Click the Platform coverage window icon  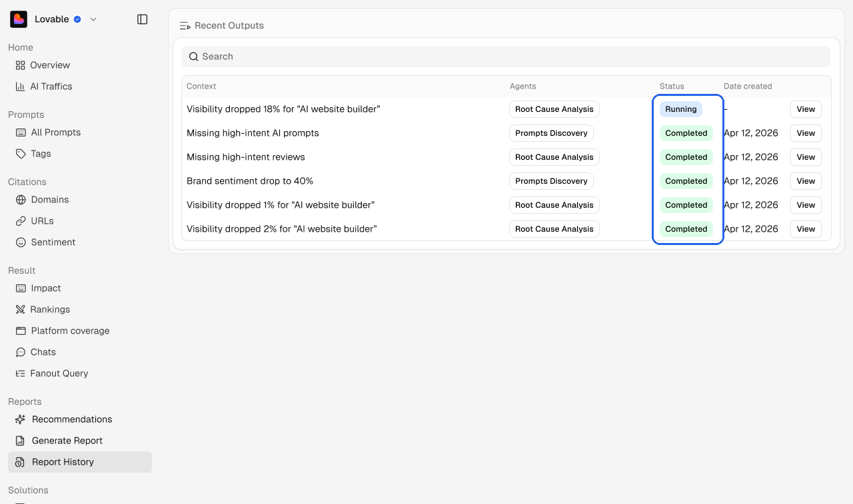[x=21, y=331]
